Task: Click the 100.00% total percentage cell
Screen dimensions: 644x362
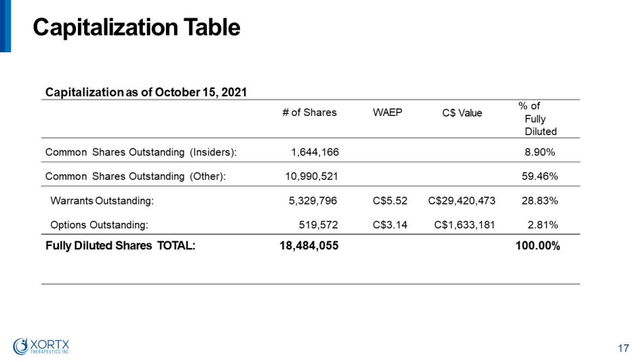Action: (538, 246)
